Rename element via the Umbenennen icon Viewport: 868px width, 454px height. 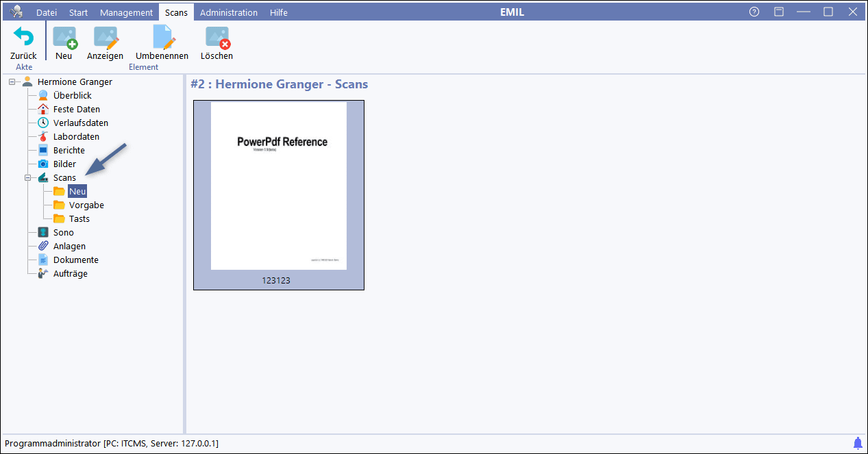162,37
